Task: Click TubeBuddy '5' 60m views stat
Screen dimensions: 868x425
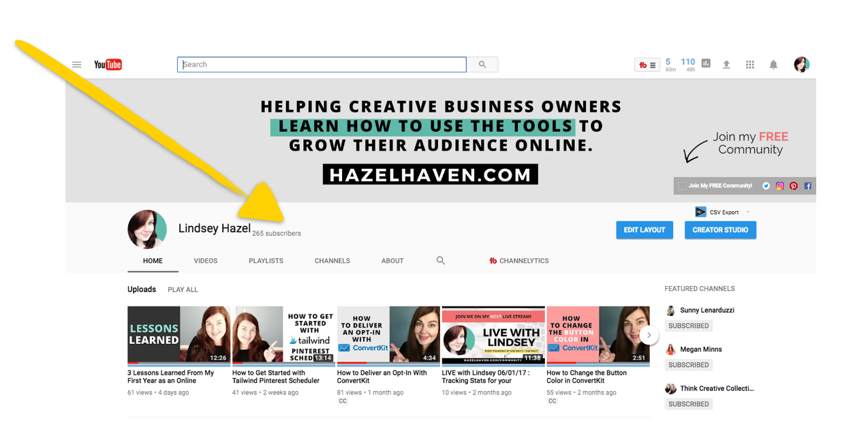Action: 670,65
